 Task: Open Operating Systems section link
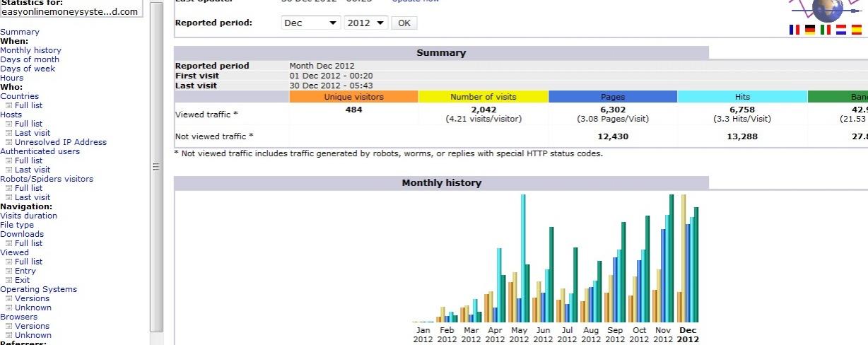pos(38,289)
